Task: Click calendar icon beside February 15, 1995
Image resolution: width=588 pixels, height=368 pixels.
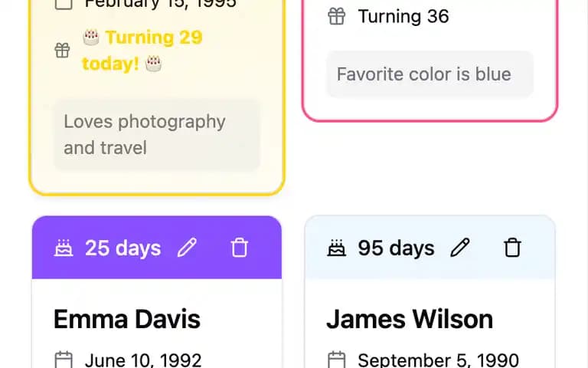Action: [x=64, y=4]
